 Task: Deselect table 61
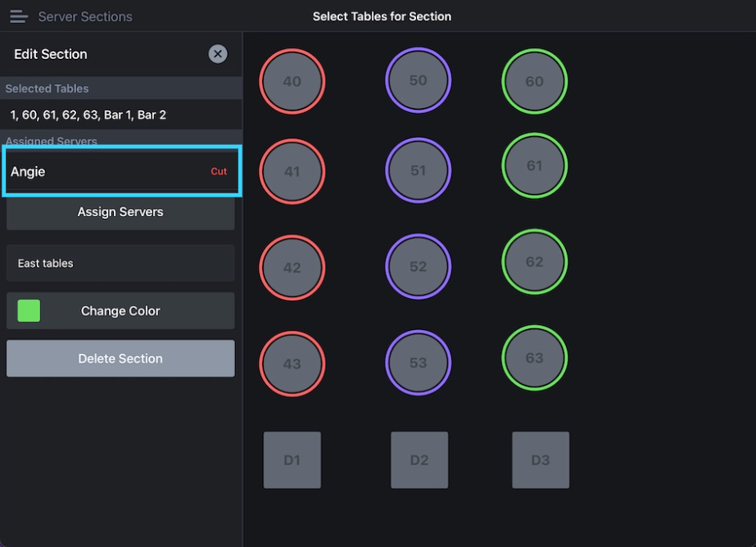coord(535,165)
